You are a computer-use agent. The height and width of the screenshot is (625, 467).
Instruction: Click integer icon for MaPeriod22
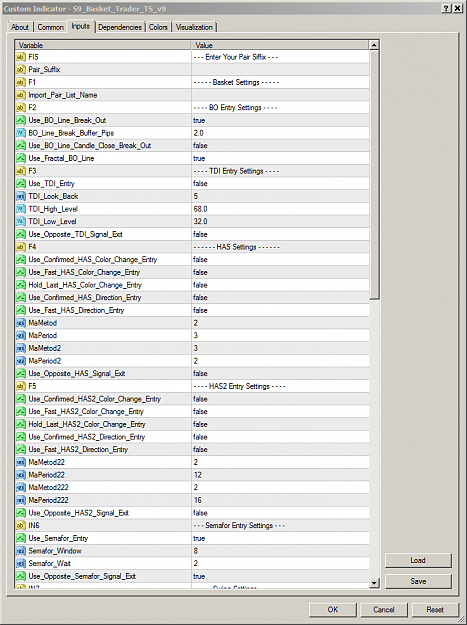[x=21, y=475]
